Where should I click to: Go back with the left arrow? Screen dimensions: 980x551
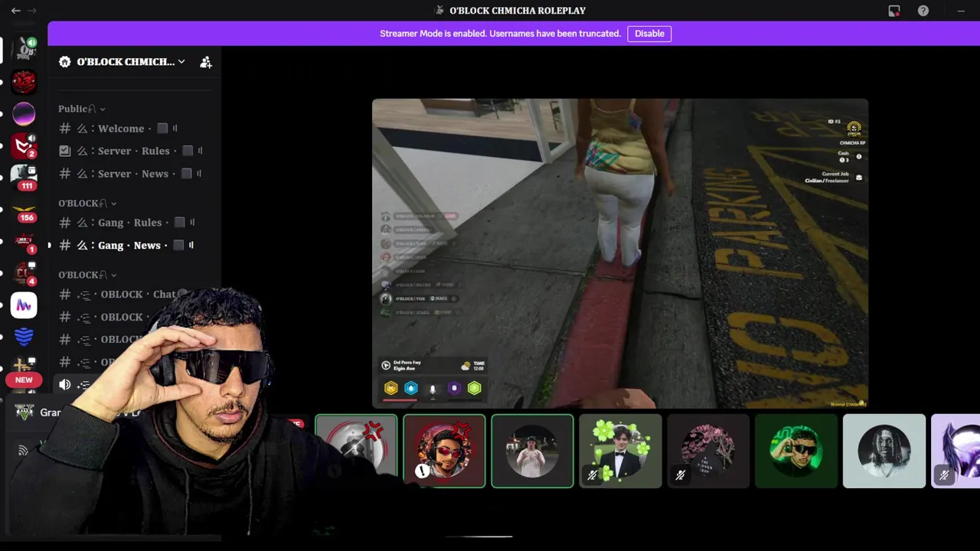tap(15, 11)
